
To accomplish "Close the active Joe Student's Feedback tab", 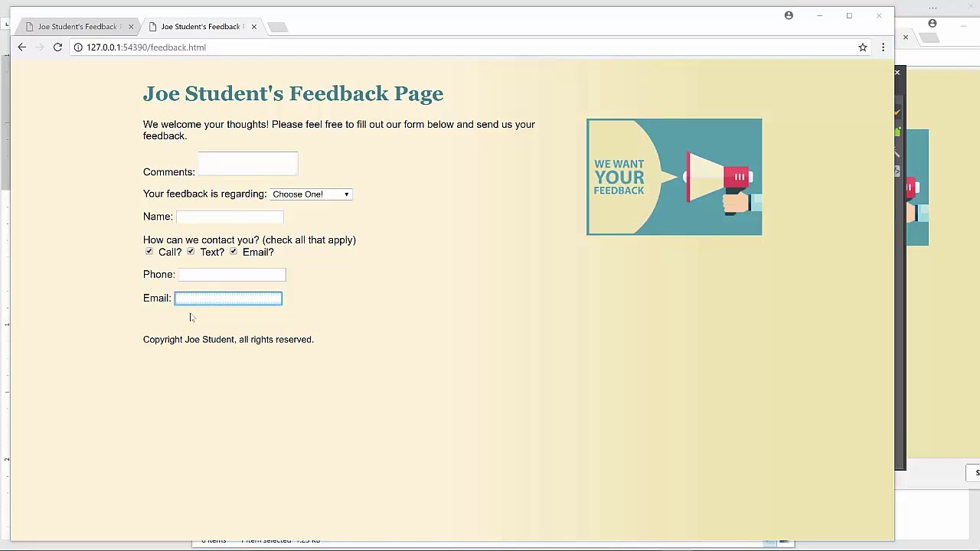I will pyautogui.click(x=254, y=27).
